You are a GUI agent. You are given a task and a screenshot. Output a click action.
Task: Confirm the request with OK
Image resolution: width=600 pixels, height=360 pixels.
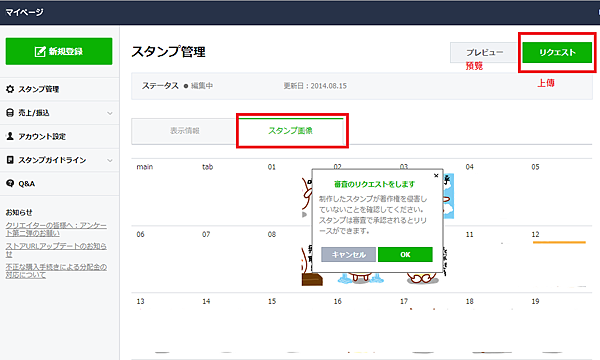405,254
